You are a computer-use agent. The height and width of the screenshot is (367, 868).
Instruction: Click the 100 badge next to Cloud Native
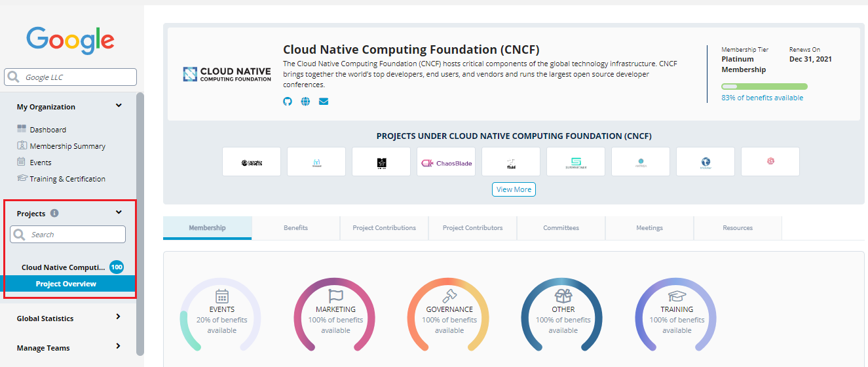pyautogui.click(x=117, y=267)
